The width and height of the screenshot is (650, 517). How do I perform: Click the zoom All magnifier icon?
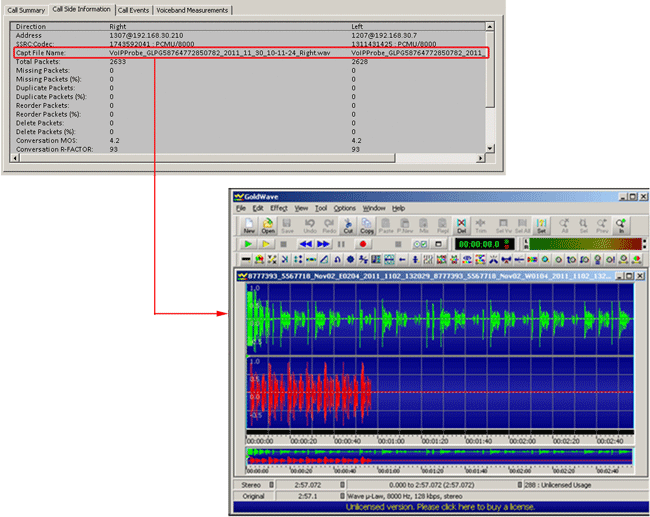[564, 226]
